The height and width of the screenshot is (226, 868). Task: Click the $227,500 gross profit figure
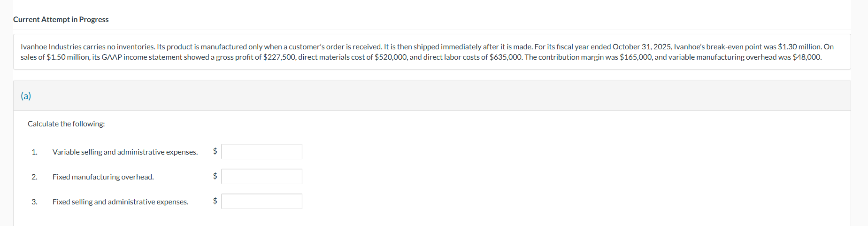tap(279, 57)
